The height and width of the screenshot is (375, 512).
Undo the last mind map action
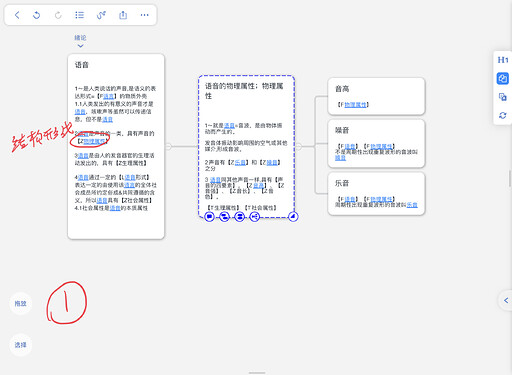coord(37,15)
